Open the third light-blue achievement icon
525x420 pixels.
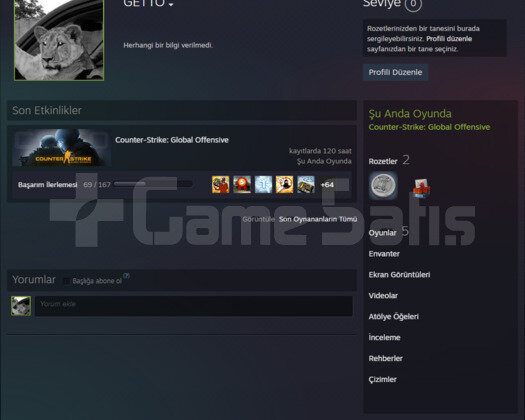pyautogui.click(x=264, y=185)
